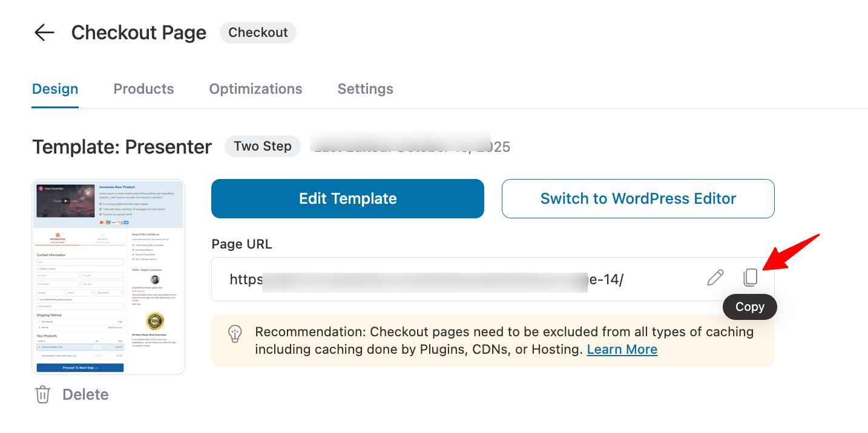The height and width of the screenshot is (433, 868).
Task: Switch to the Design tab
Action: [x=55, y=89]
